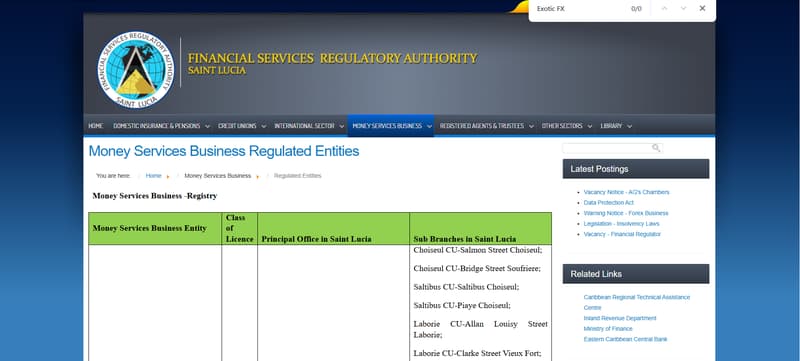Expand Registered Agents & Trustees dropdown arrow
The width and height of the screenshot is (800, 361).
point(531,126)
